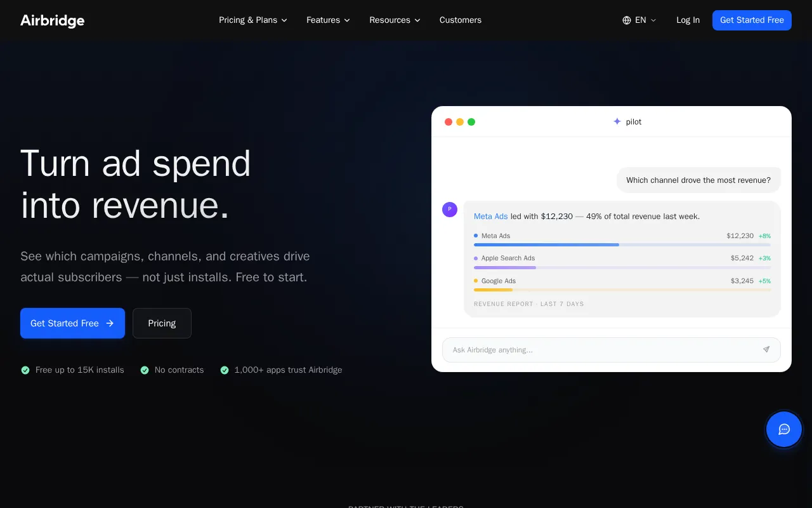Click the '1,000+ apps trust Airbridge' text

288,370
